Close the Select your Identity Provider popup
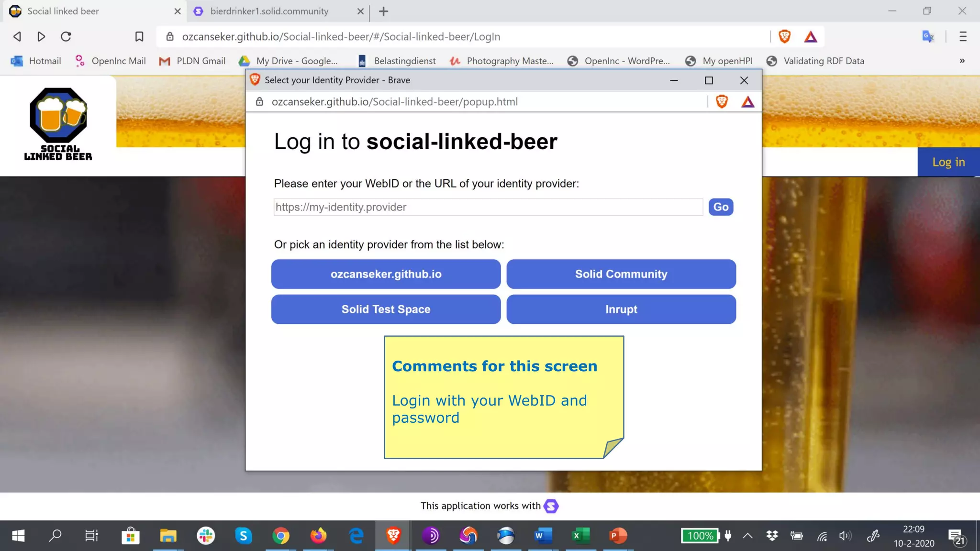 pos(744,80)
